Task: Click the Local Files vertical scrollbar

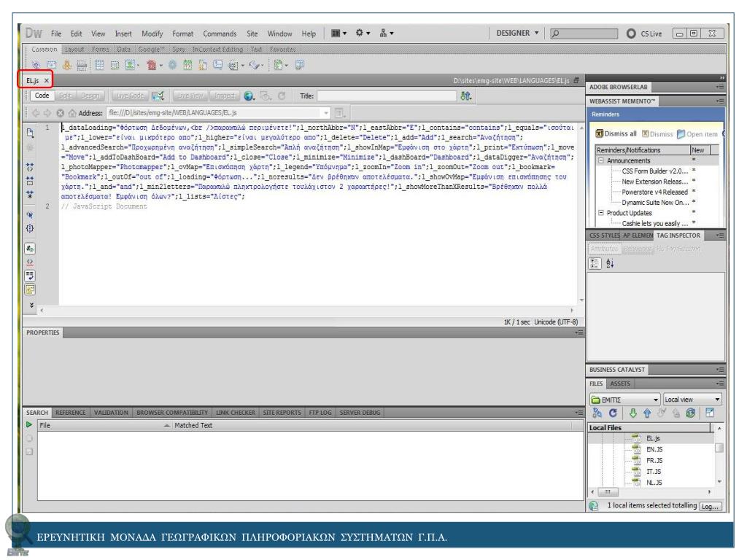Action: tap(719, 456)
